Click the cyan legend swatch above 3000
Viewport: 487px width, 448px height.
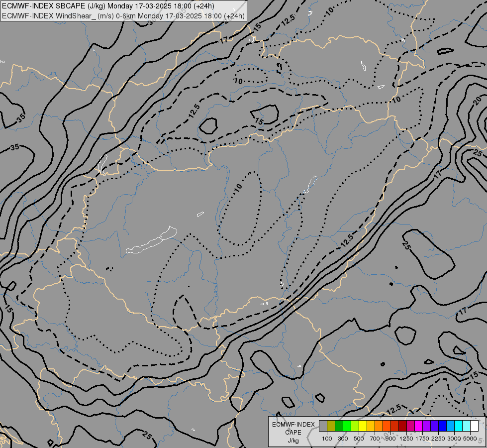459,426
